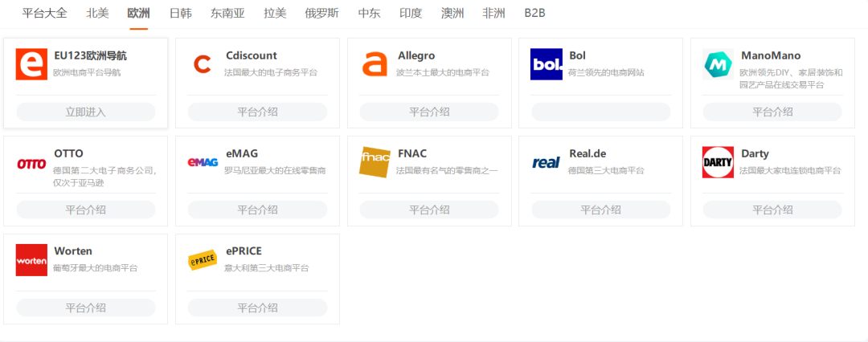Click the text 德国第三大电商平台
Image resolution: width=868 pixels, height=342 pixels.
(x=606, y=170)
